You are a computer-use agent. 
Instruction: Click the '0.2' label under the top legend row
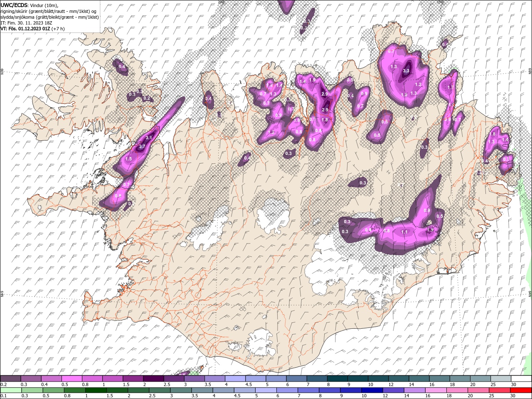(x=3, y=384)
